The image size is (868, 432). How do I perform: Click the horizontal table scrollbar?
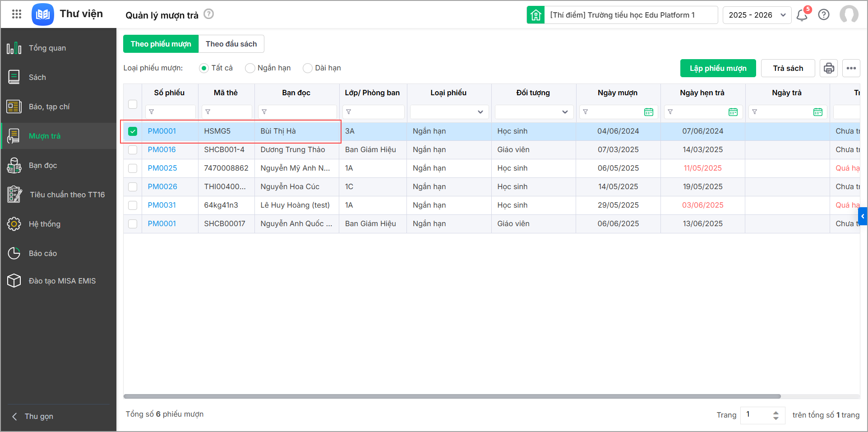point(452,396)
